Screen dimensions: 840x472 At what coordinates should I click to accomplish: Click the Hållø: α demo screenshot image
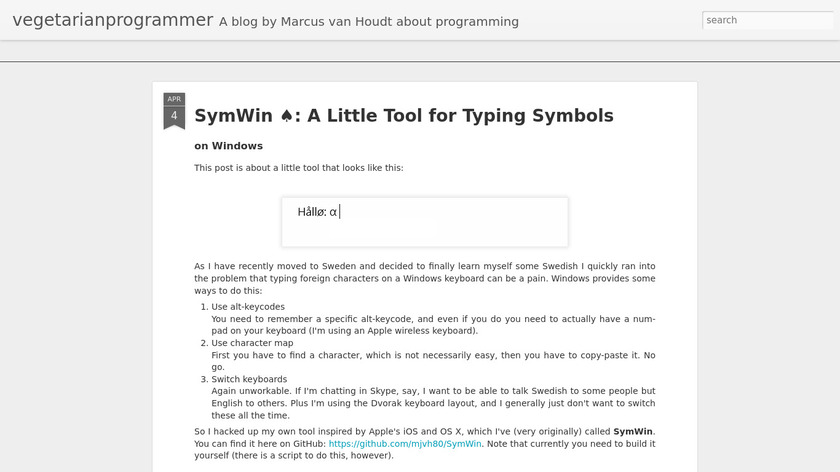click(424, 221)
